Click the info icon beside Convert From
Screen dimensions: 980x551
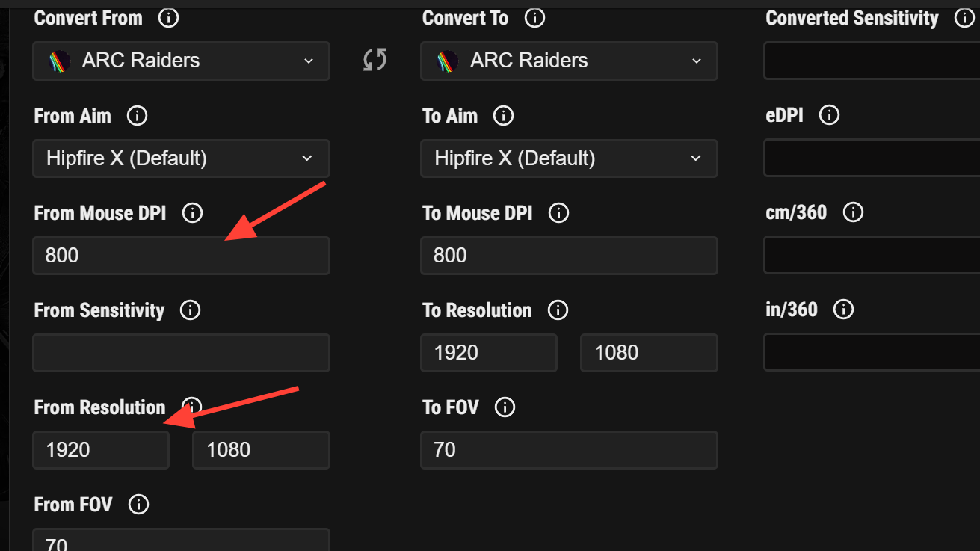coord(168,18)
